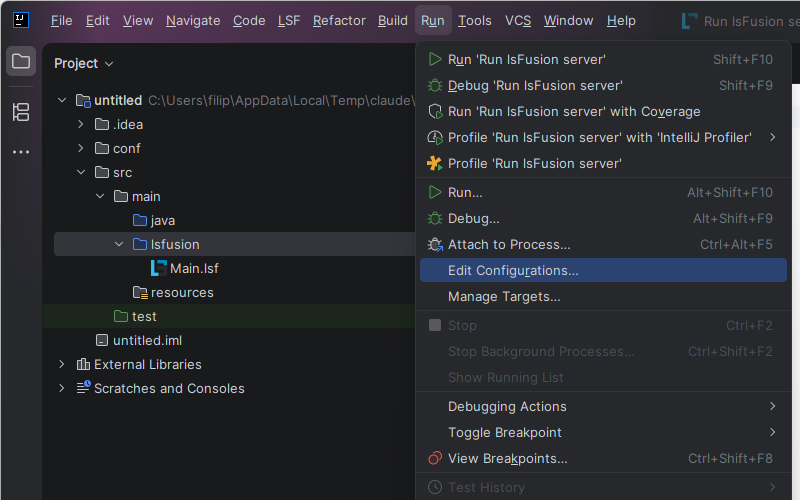Expand the .idea folder
800x500 pixels.
(x=81, y=124)
